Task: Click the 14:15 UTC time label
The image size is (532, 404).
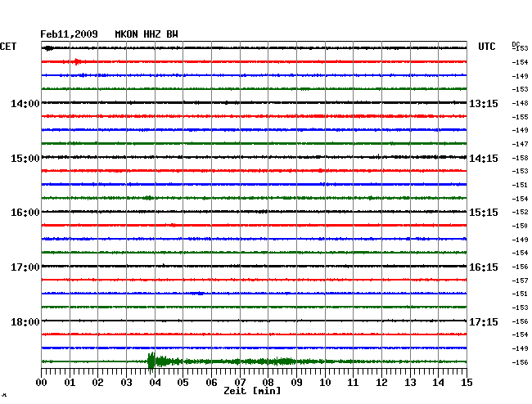Action: [484, 159]
